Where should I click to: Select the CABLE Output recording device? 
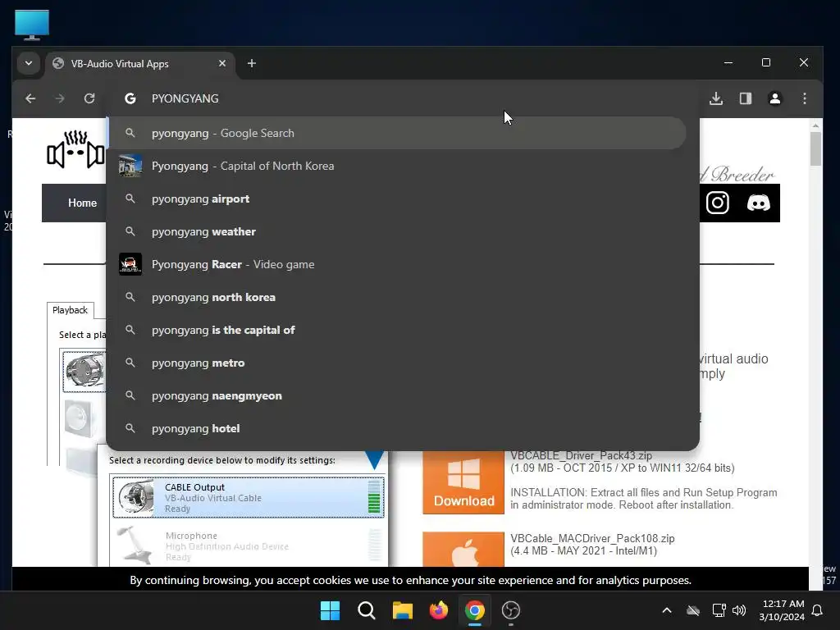click(248, 498)
